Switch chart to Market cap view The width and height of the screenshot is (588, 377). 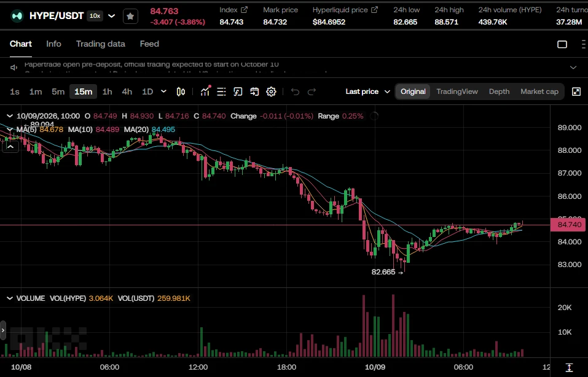pos(539,92)
